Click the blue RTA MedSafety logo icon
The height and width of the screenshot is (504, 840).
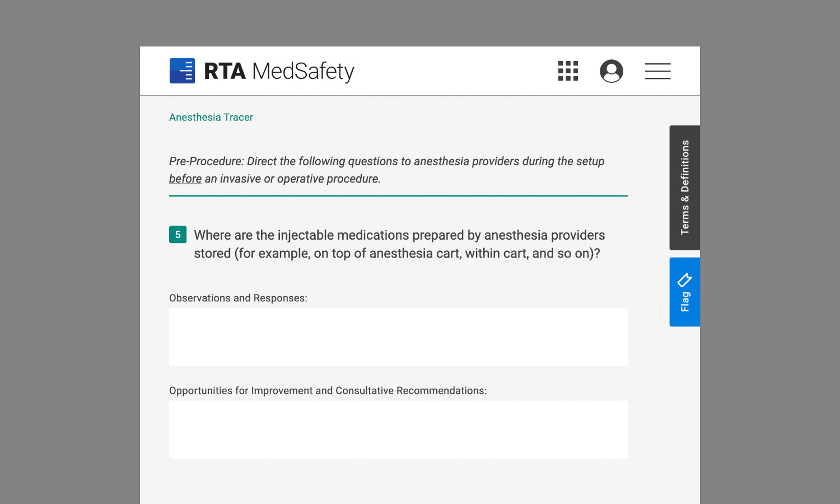coord(182,71)
